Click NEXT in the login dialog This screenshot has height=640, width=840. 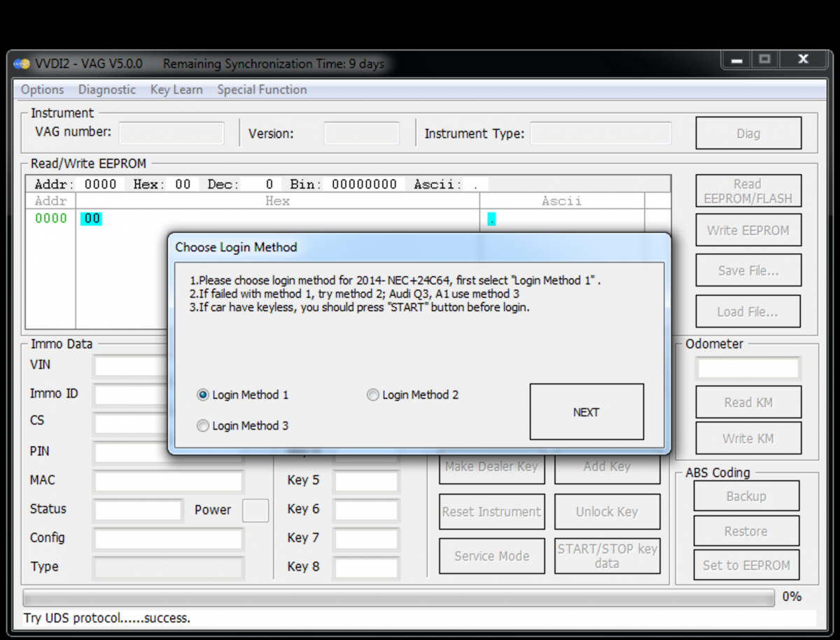(x=587, y=412)
